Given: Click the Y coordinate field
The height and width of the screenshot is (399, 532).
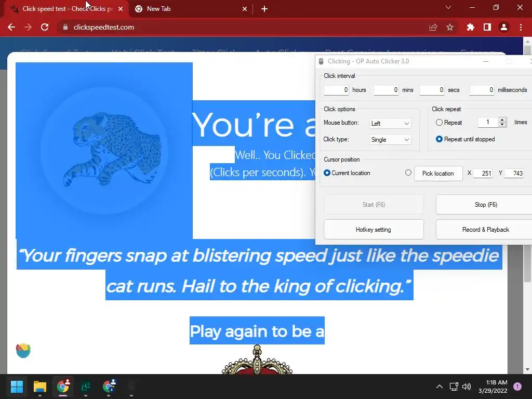Looking at the screenshot, I should 514,174.
